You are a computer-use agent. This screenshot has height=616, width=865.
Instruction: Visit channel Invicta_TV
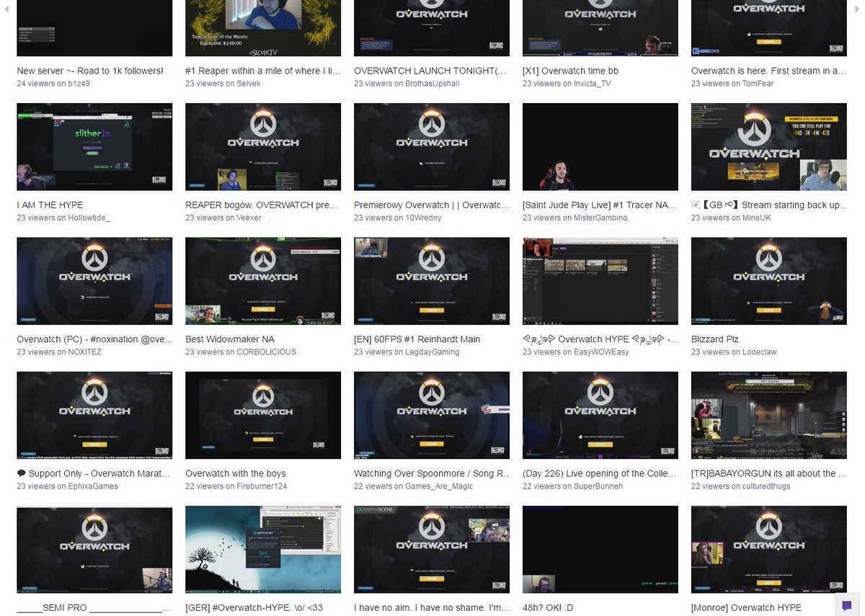pos(593,84)
